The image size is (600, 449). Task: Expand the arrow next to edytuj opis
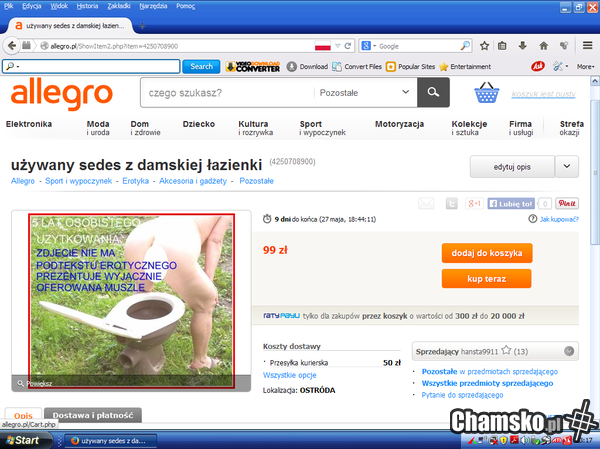pos(566,167)
